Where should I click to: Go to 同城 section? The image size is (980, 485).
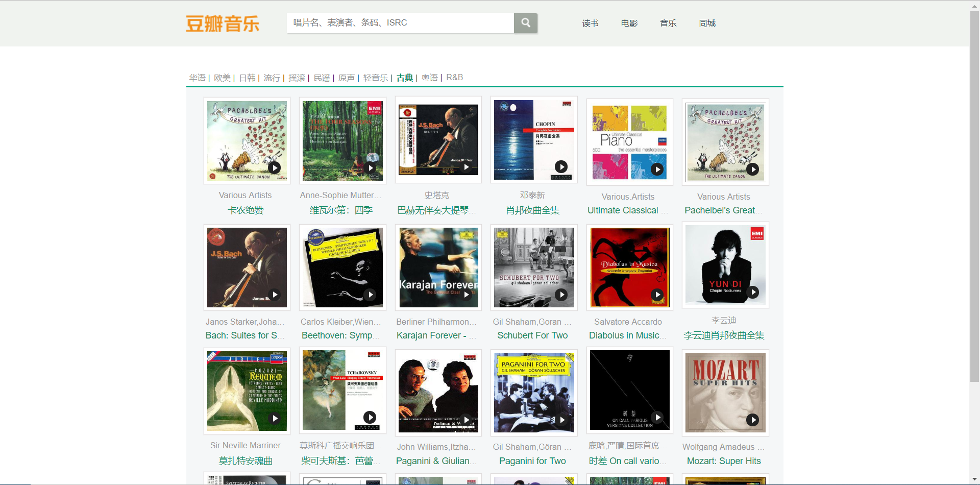coord(707,23)
